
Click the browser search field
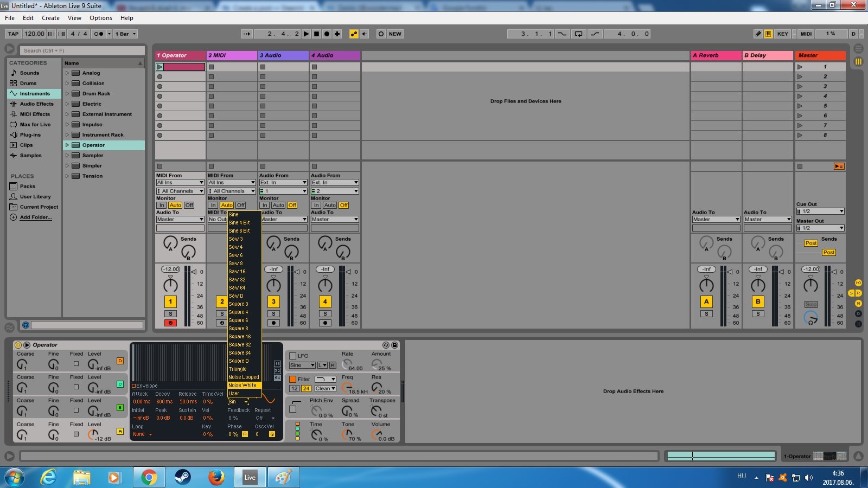pos(83,50)
